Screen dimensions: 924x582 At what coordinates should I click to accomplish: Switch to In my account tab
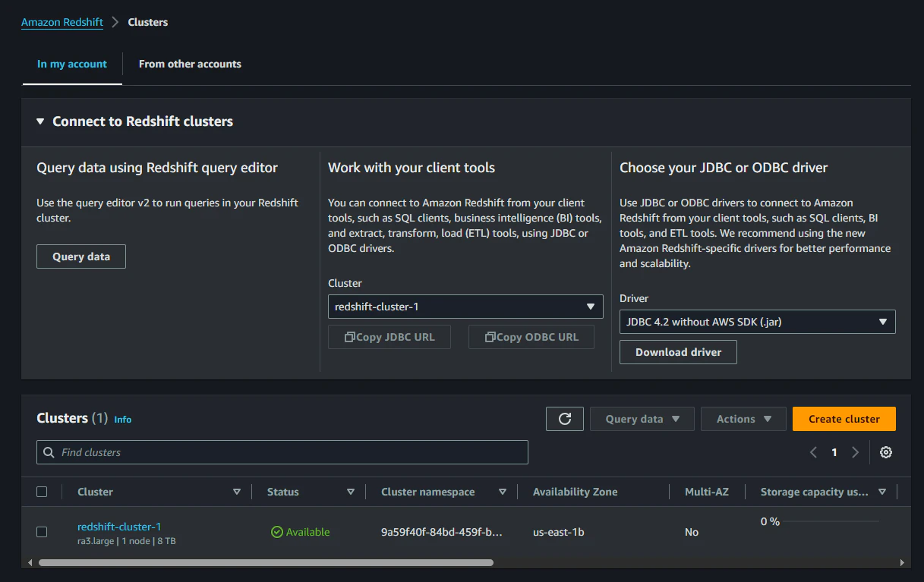click(x=72, y=64)
